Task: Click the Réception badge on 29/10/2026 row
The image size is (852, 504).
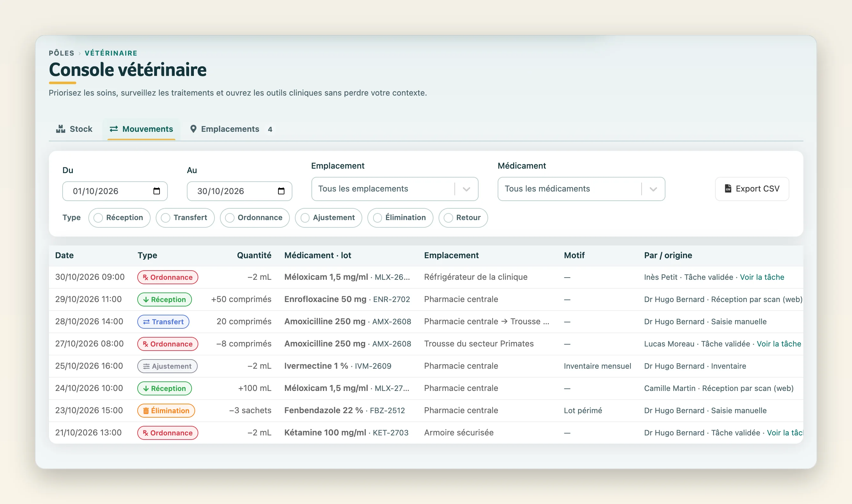Action: click(165, 299)
